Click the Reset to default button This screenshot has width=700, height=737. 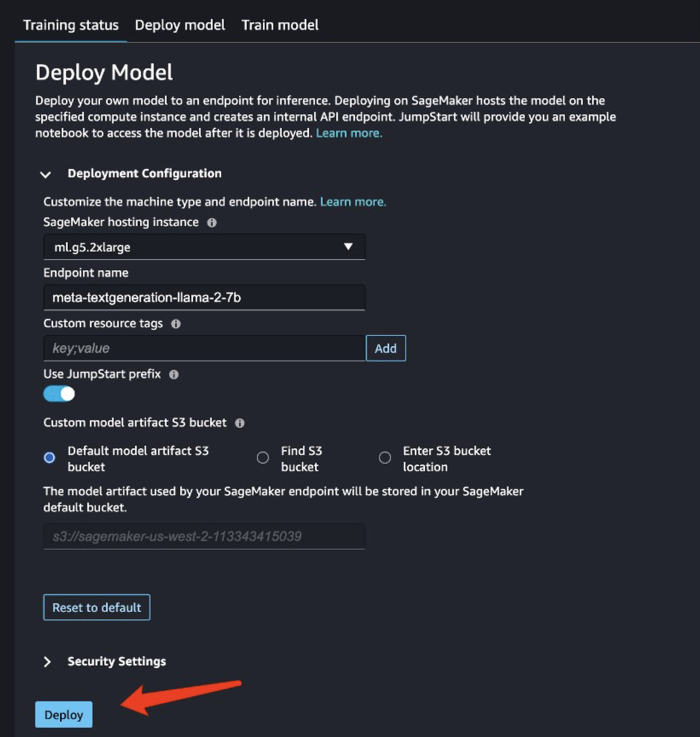97,607
